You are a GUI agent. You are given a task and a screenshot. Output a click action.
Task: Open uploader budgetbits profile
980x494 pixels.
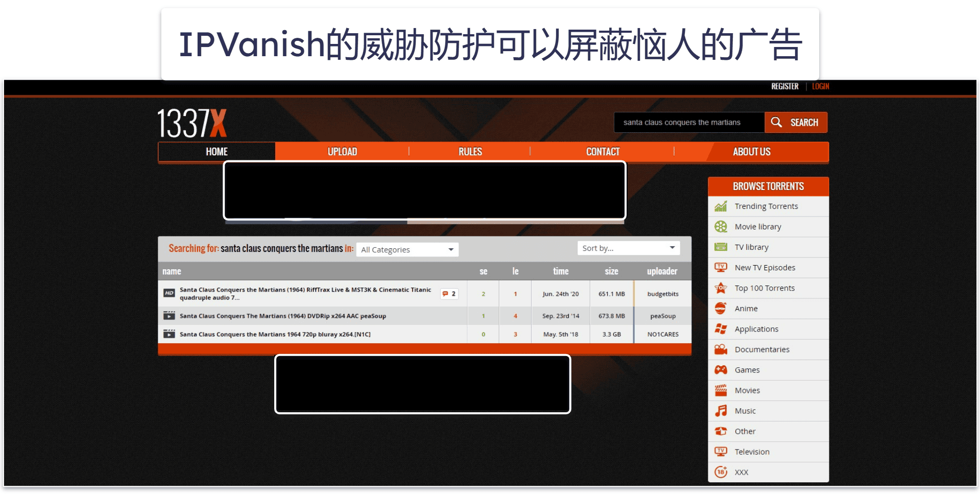click(x=662, y=294)
